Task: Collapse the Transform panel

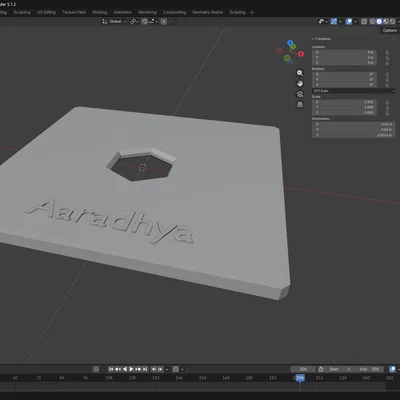Action: [321, 39]
